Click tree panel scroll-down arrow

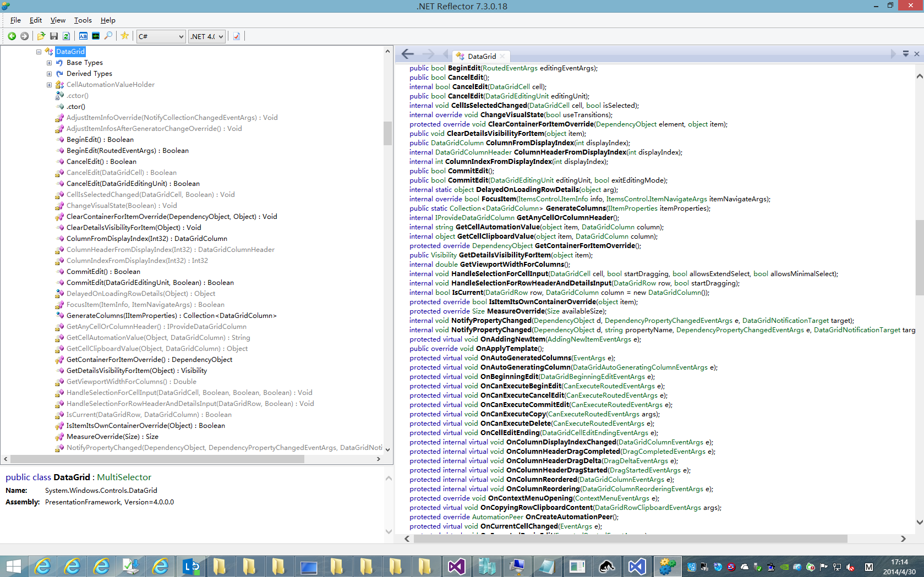(388, 449)
